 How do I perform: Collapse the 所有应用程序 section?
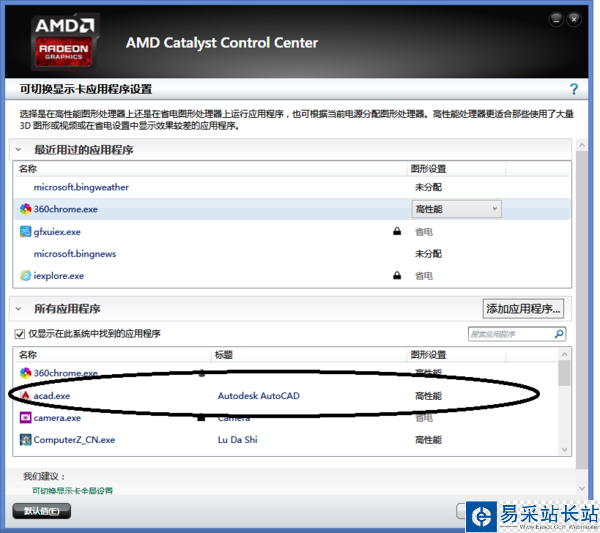[x=18, y=308]
